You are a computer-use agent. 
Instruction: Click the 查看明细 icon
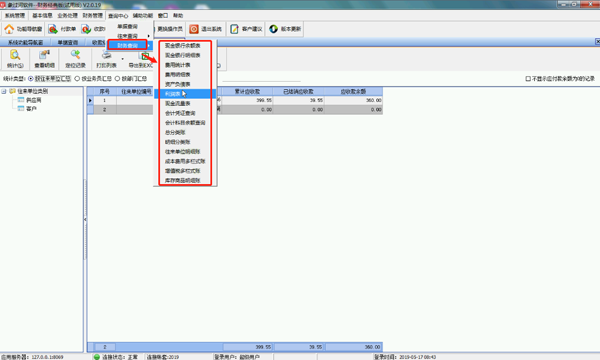pos(44,55)
